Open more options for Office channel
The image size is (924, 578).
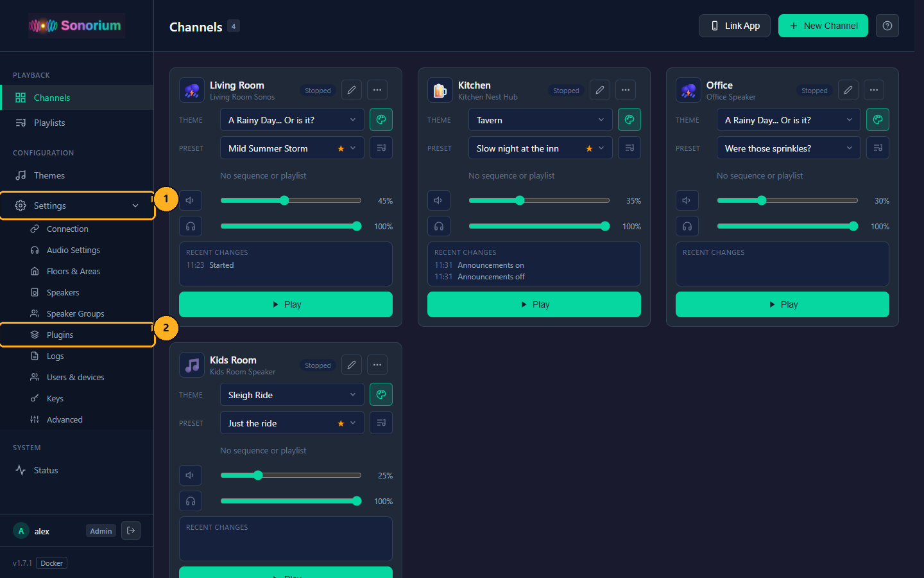pyautogui.click(x=874, y=90)
